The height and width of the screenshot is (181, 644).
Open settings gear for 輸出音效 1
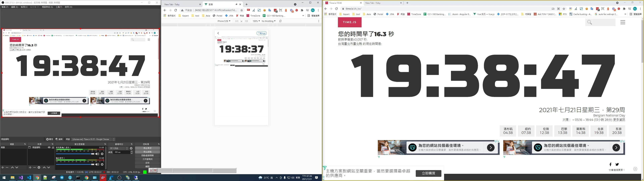click(x=102, y=165)
